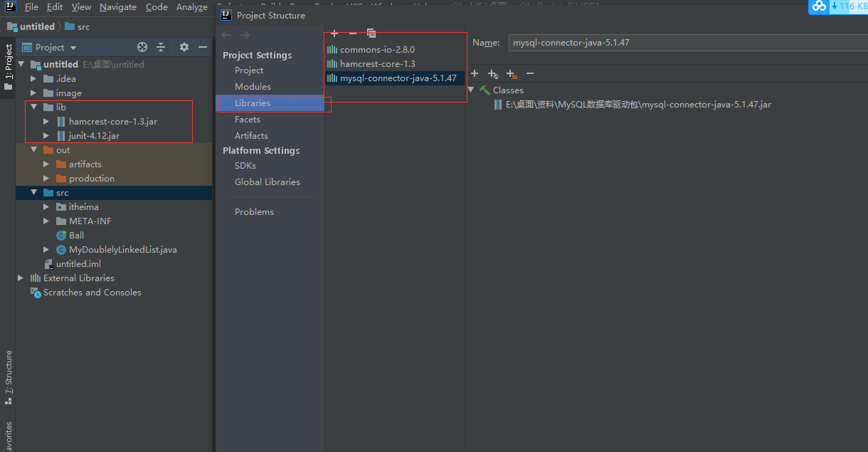Click the Ball class icon
The width and height of the screenshot is (868, 452).
pos(61,235)
